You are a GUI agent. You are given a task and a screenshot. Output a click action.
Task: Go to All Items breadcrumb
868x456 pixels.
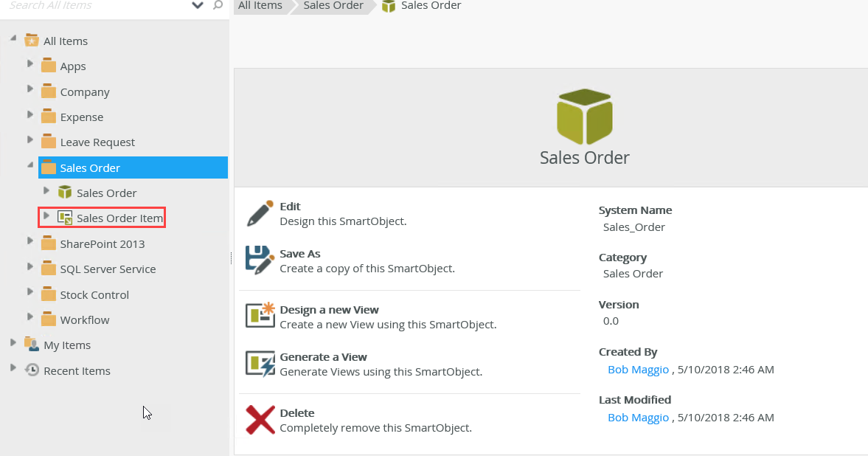pyautogui.click(x=260, y=6)
